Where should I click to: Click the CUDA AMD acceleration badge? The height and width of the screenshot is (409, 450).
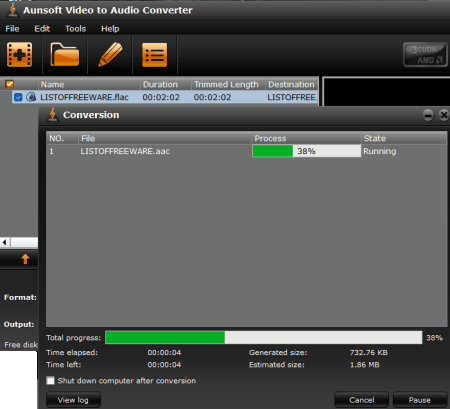425,55
